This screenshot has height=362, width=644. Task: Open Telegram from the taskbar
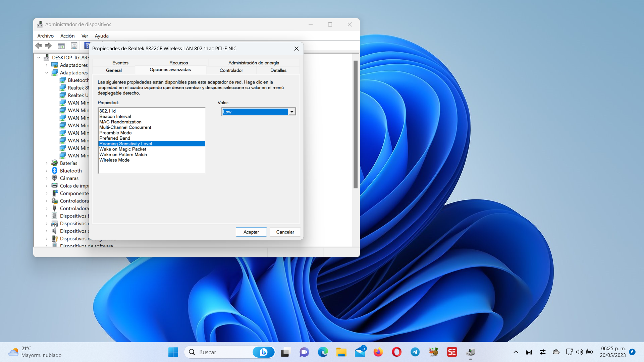coord(415,352)
